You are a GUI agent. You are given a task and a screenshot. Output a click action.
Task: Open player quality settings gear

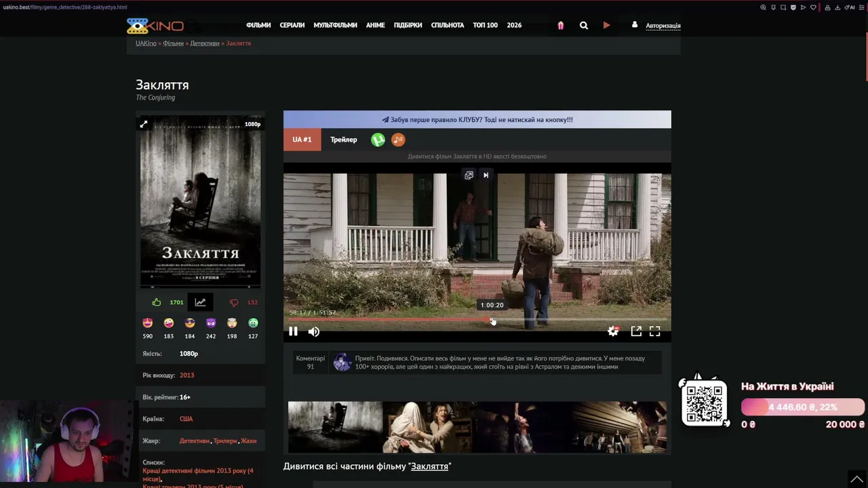click(613, 331)
